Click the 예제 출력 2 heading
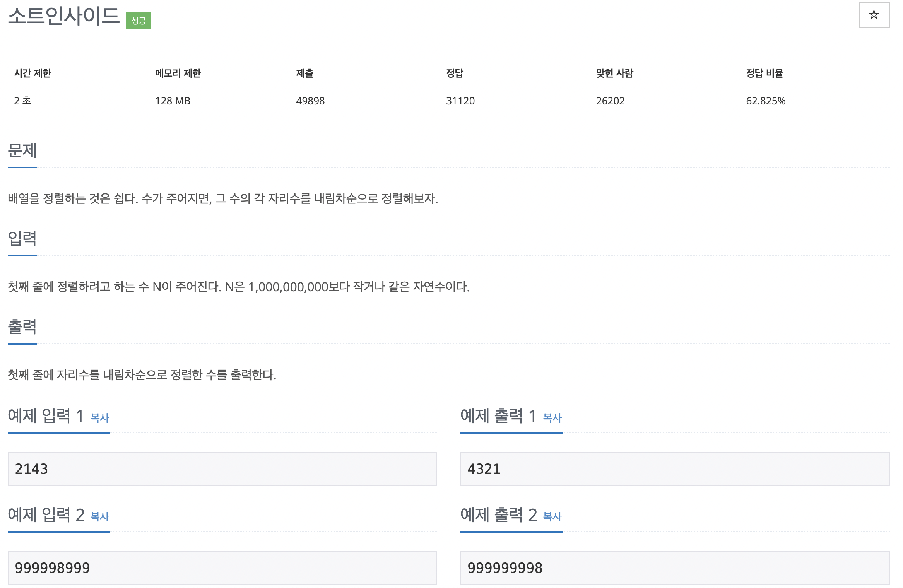This screenshot has width=903, height=588. pos(498,515)
